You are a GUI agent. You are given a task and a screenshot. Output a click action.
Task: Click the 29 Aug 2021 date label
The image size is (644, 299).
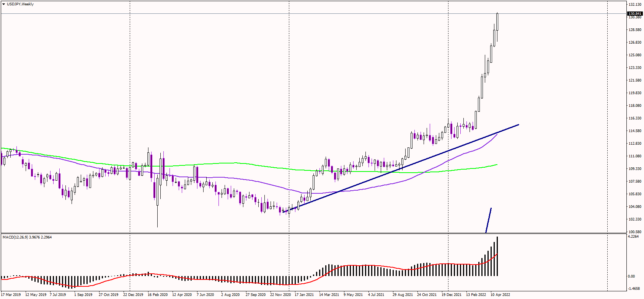pyautogui.click(x=403, y=295)
